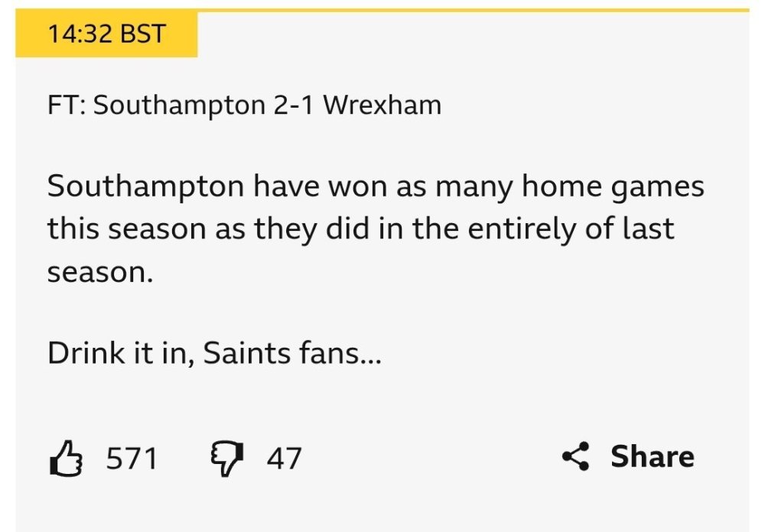Click the word "Wrexham" in the headline

(382, 105)
